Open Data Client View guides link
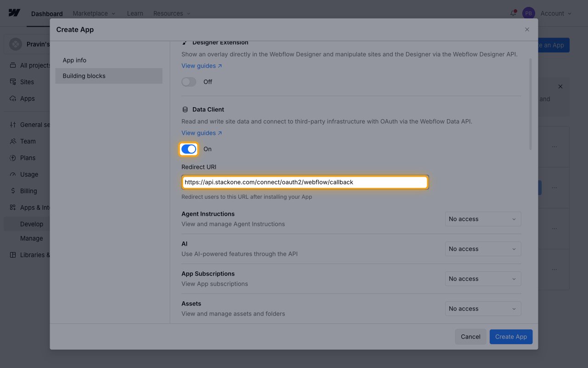588x368 pixels. 202,133
